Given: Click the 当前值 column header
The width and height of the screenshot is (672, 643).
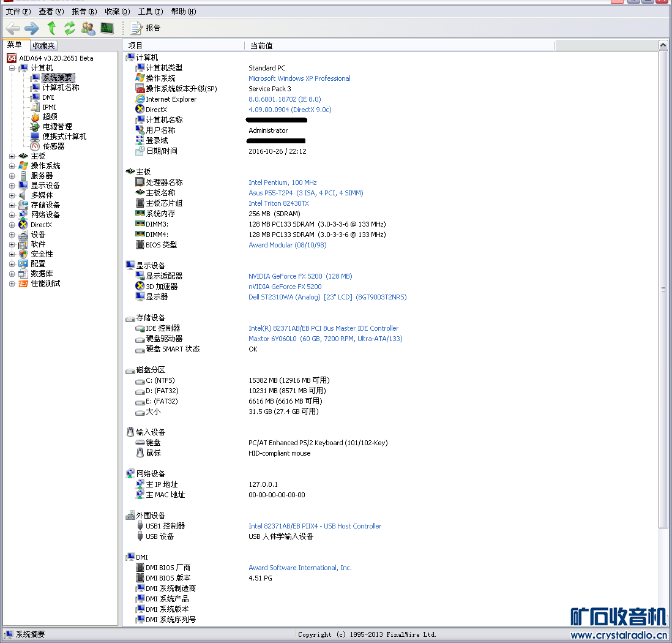Looking at the screenshot, I should [x=400, y=45].
